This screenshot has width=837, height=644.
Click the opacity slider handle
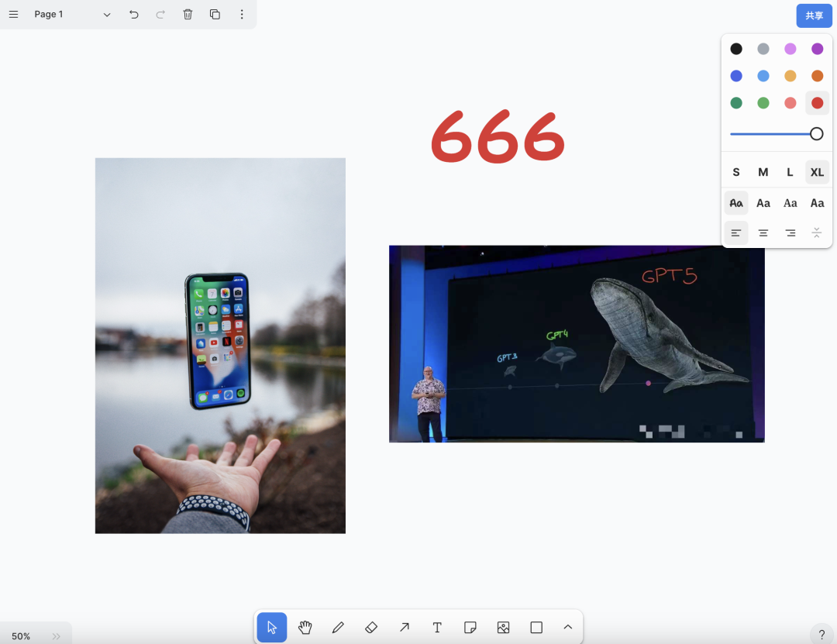click(816, 134)
